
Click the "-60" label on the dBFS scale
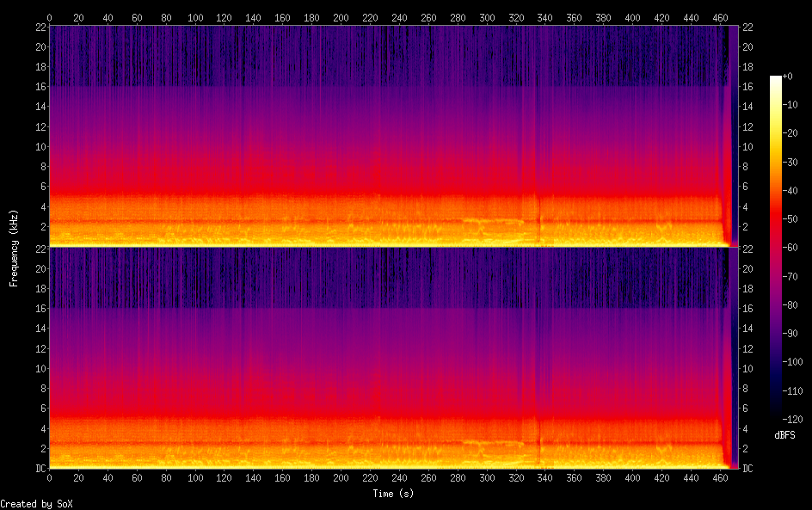pos(790,248)
